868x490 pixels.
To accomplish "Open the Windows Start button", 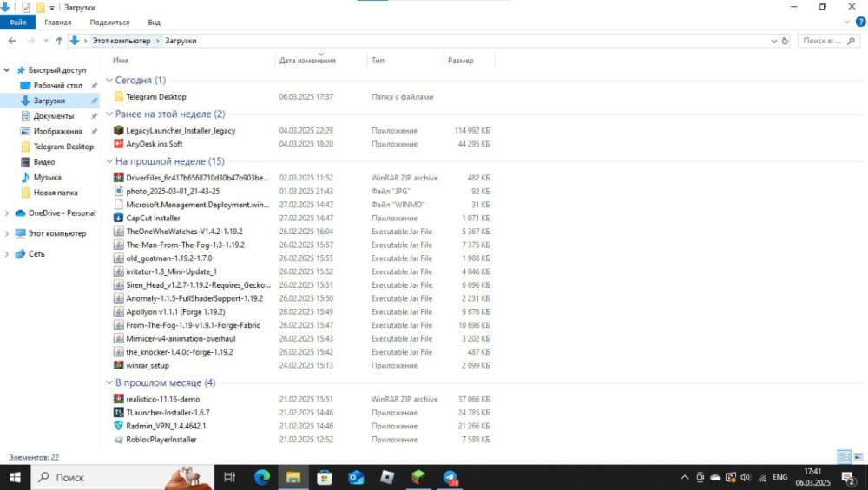I will pyautogui.click(x=15, y=477).
